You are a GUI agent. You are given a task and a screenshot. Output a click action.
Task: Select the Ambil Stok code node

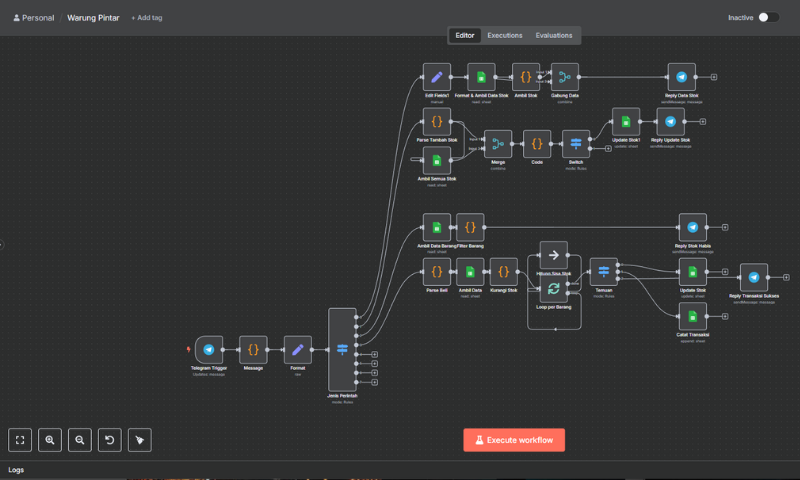click(526, 77)
